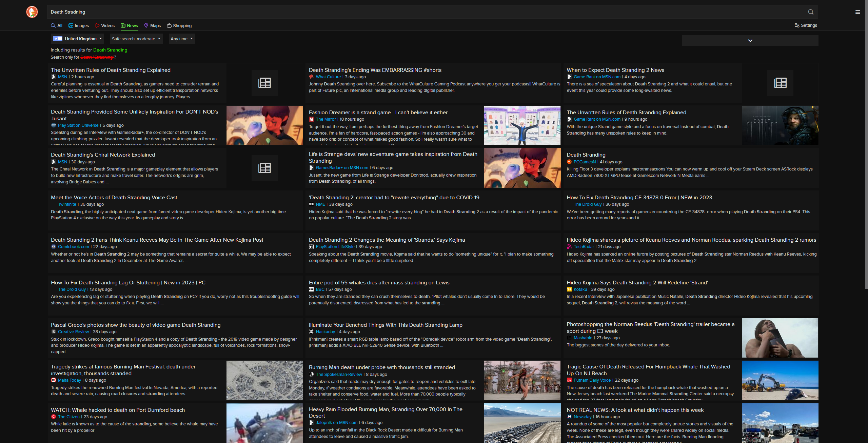Click the Hackaday wrench favicon
The width and height of the screenshot is (868, 443).
(311, 331)
